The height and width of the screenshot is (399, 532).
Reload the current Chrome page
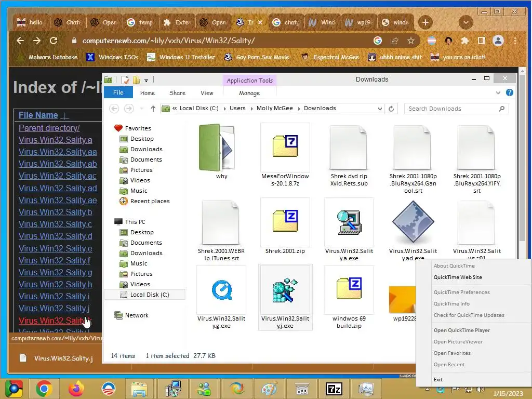coord(54,41)
